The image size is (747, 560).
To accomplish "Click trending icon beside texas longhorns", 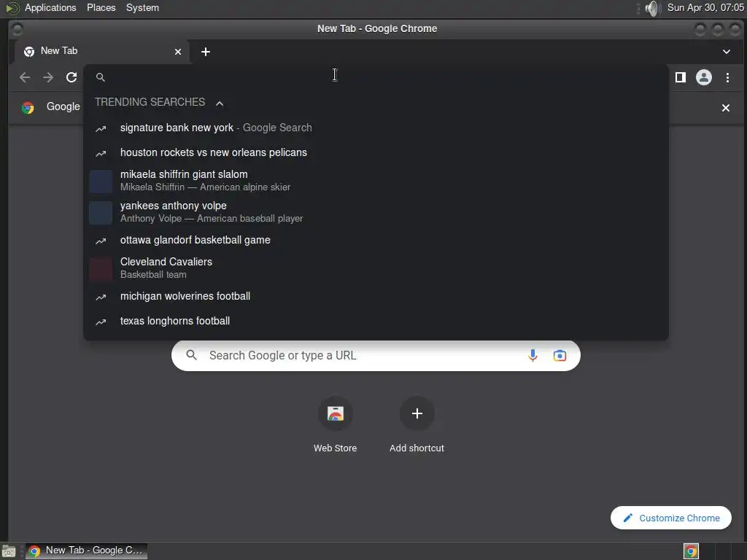I will pyautogui.click(x=101, y=322).
